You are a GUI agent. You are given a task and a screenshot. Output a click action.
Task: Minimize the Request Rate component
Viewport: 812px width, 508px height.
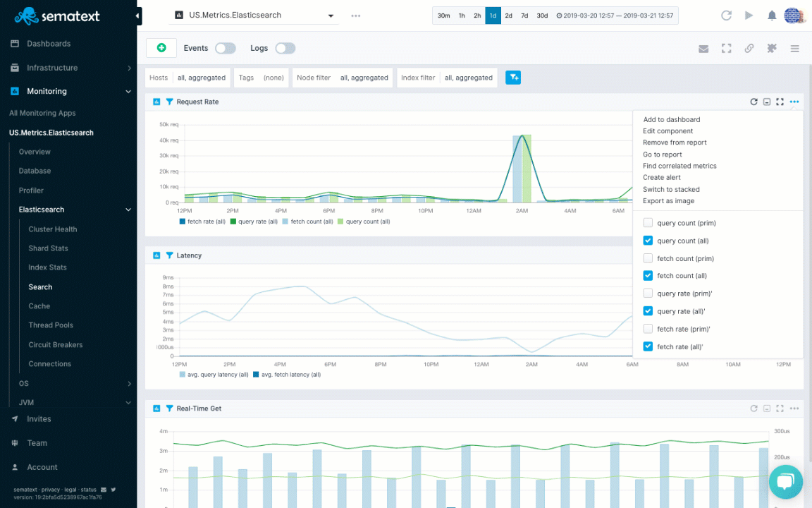pyautogui.click(x=767, y=102)
